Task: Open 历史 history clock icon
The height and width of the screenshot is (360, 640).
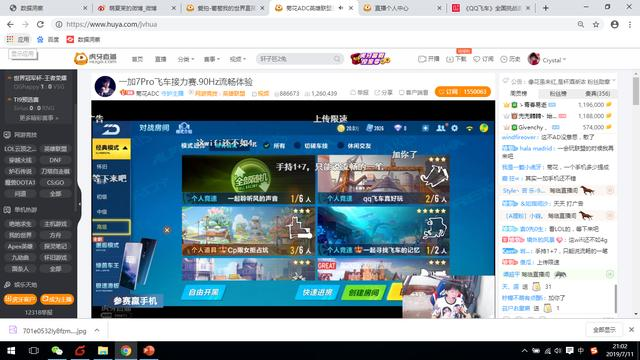Action: pyautogui.click(x=504, y=59)
